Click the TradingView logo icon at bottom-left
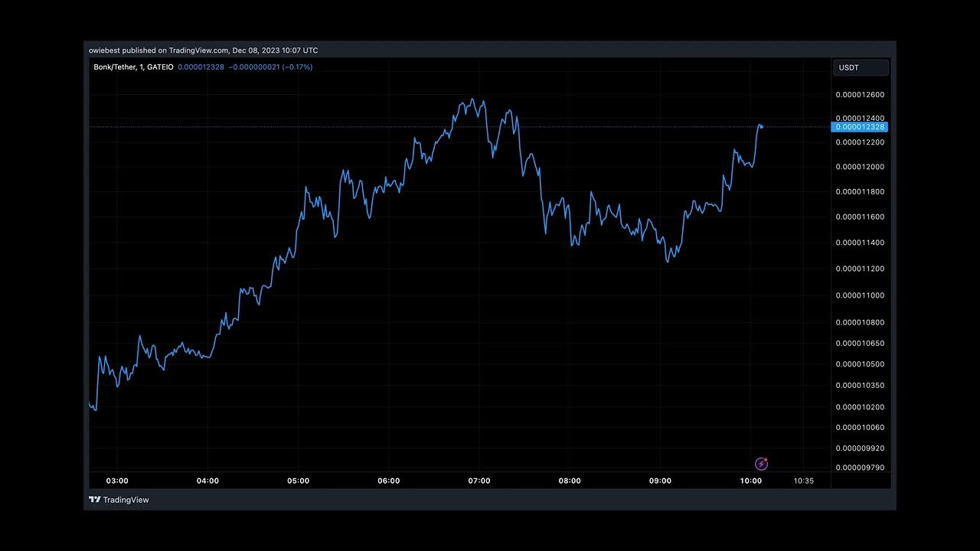980x551 pixels. coord(95,500)
